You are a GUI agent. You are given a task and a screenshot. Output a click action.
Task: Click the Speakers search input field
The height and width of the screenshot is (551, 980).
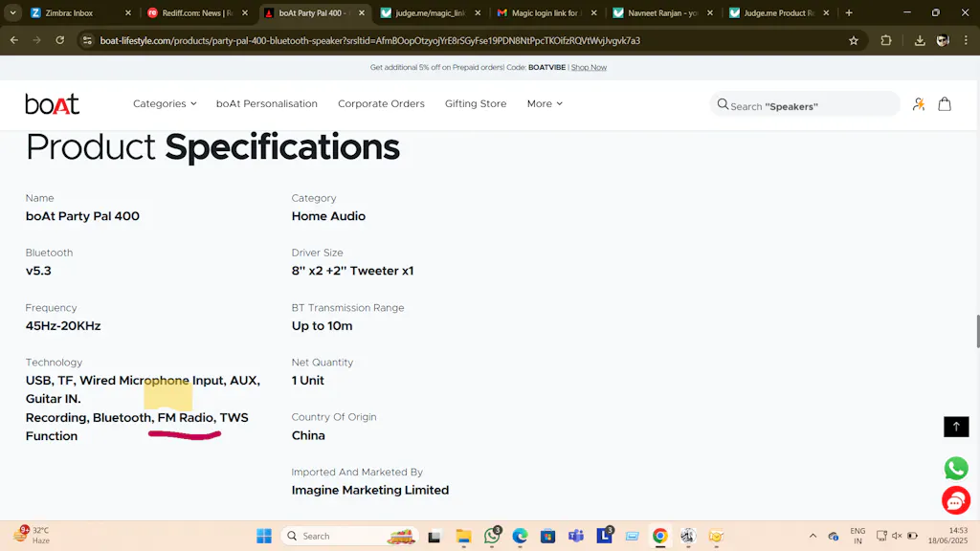point(809,105)
